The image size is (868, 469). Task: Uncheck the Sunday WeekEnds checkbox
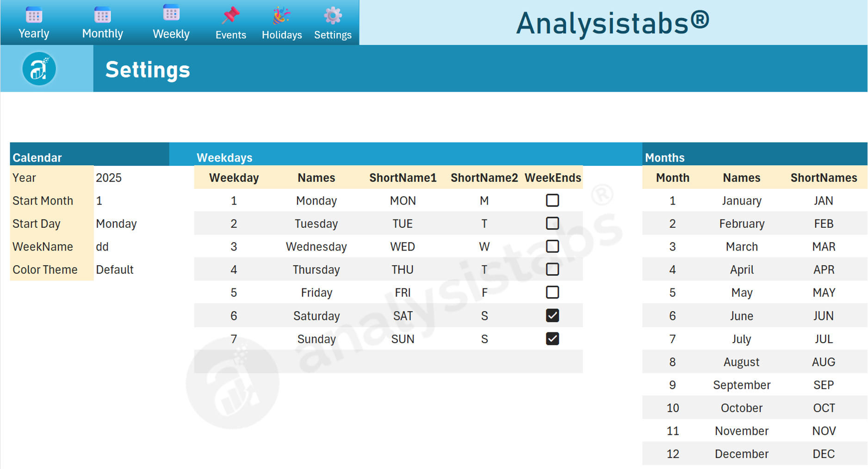pyautogui.click(x=552, y=339)
